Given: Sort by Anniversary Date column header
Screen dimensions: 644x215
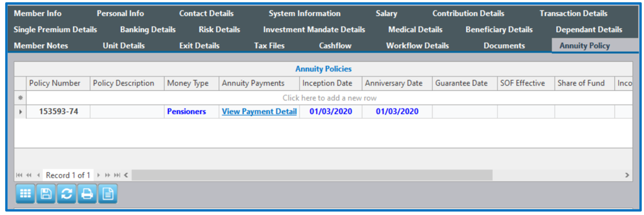Looking at the screenshot, I should [x=397, y=83].
